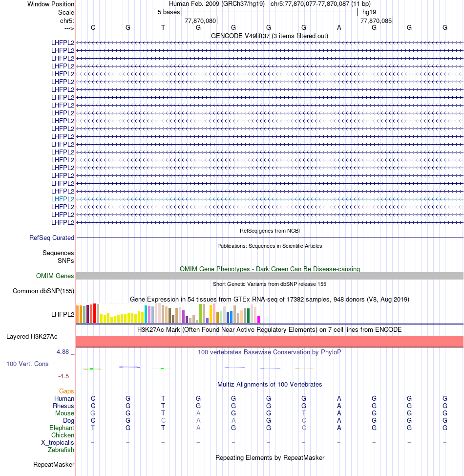Click the Human species label

[x=64, y=399]
